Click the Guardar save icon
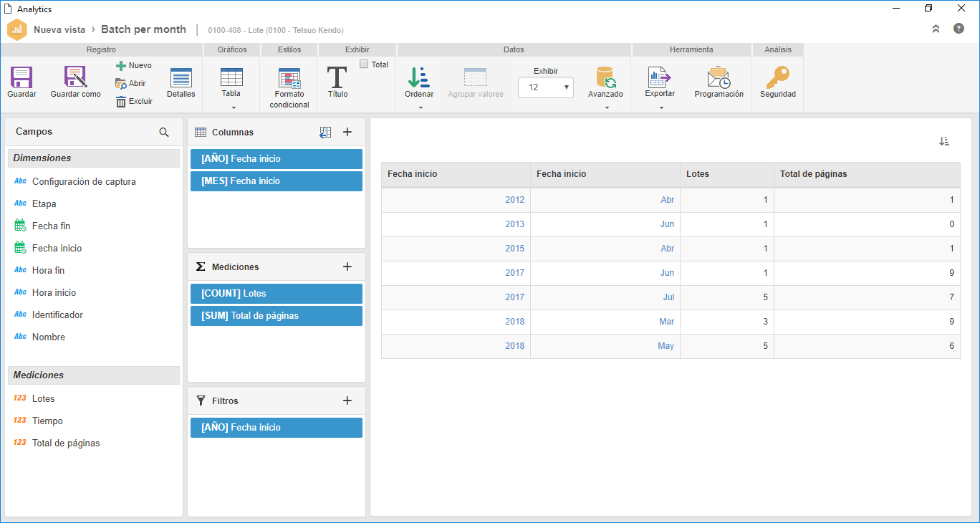 tap(21, 77)
